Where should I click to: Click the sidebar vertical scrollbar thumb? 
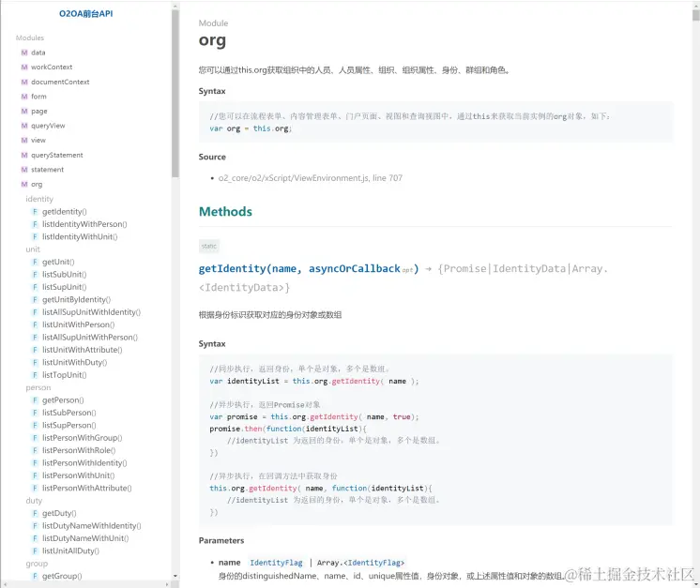tap(175, 94)
